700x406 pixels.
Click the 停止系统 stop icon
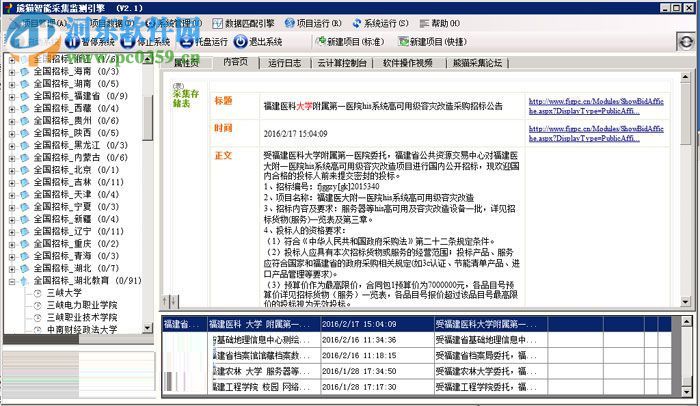[128, 42]
